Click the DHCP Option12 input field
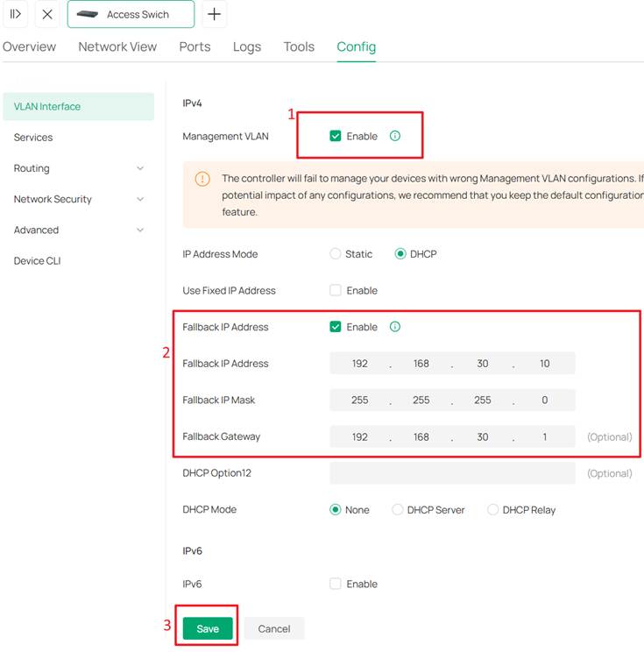 pos(452,473)
